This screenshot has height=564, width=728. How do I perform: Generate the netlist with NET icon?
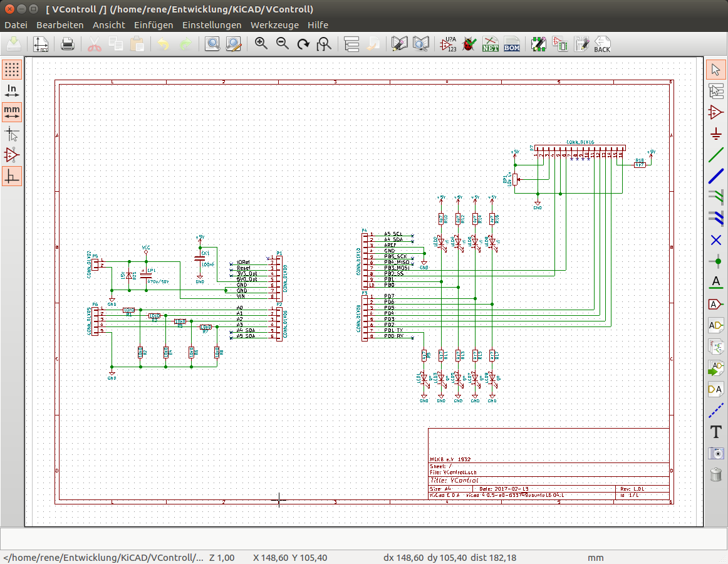490,44
